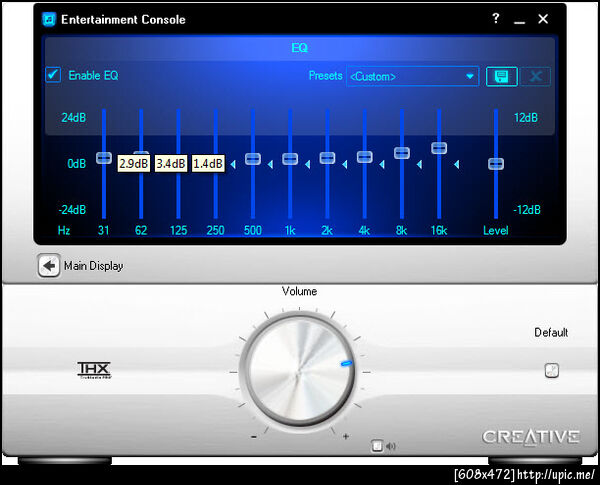Save the current EQ preset
This screenshot has height=485, width=600.
[x=501, y=77]
